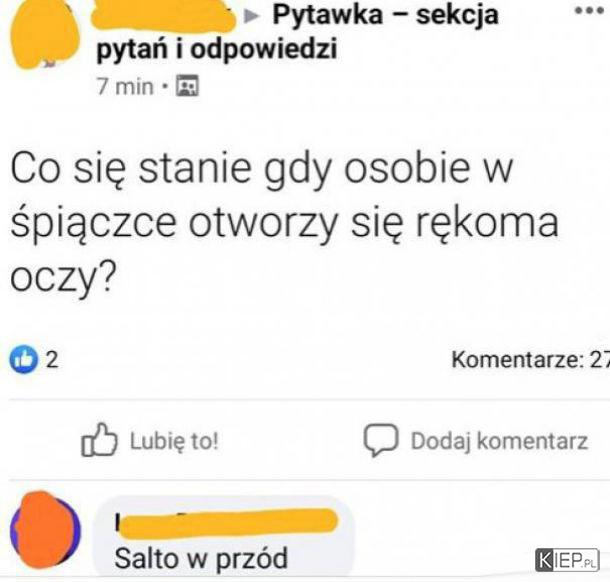Click the reaction count number 2
This screenshot has width=610, height=582.
pos(52,359)
